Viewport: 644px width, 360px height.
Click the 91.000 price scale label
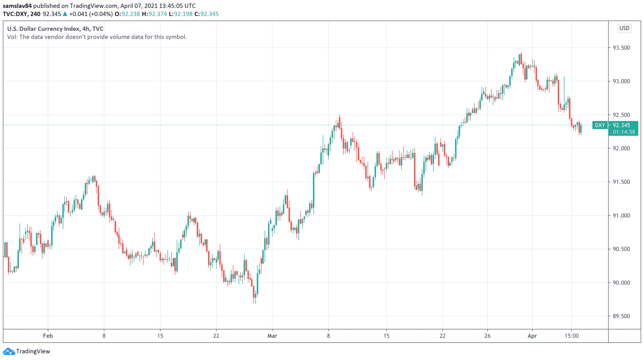[621, 216]
